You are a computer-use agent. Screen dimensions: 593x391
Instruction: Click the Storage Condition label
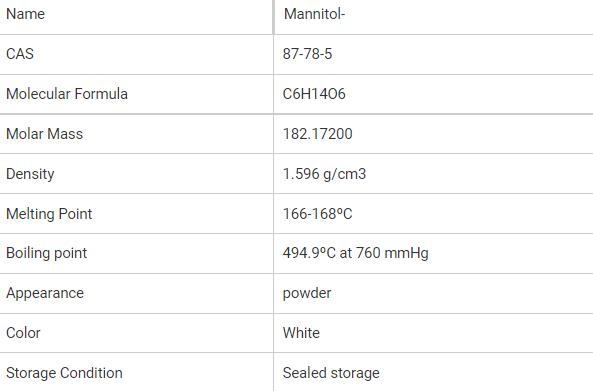coord(64,373)
